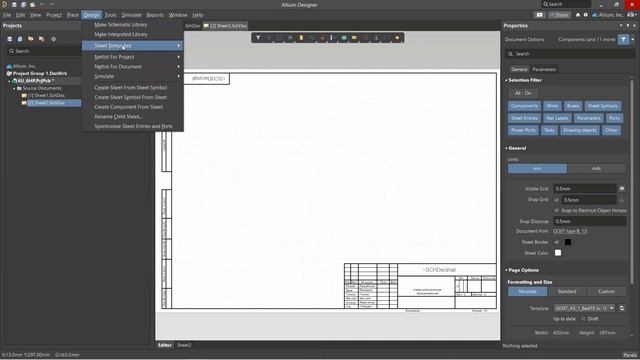Click the open folder icon in title bar
The image size is (640, 360).
pyautogui.click(x=33, y=4)
